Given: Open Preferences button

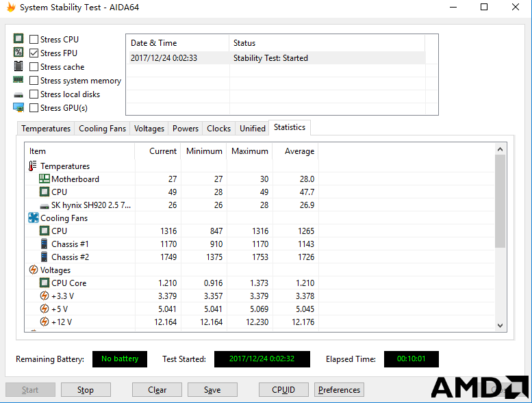Looking at the screenshot, I should pyautogui.click(x=340, y=390).
